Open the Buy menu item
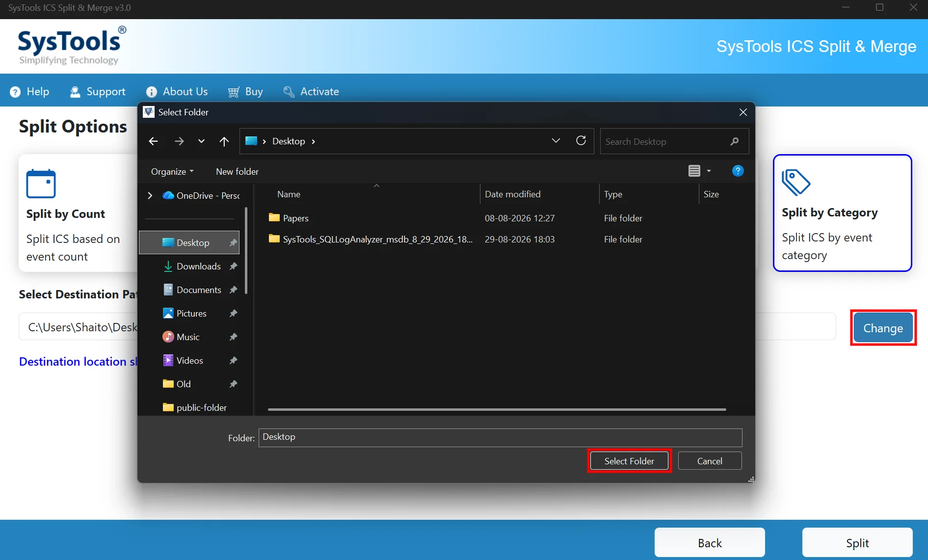 click(245, 92)
